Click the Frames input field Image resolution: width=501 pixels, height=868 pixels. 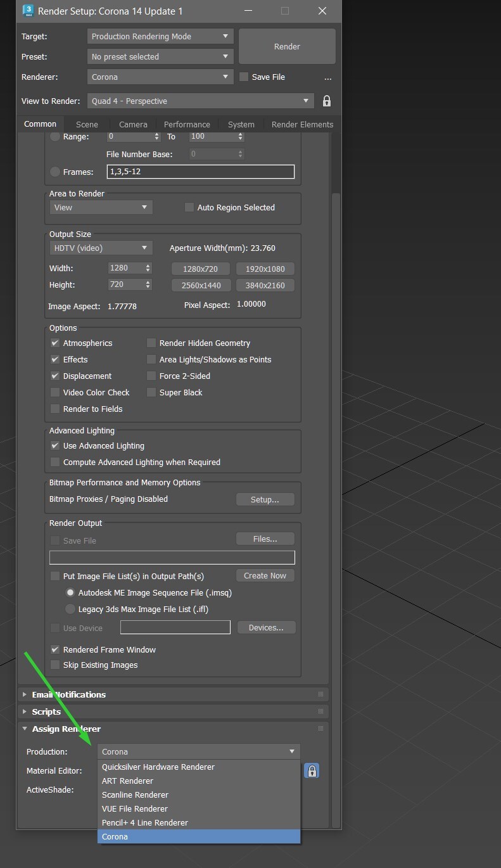tap(201, 172)
